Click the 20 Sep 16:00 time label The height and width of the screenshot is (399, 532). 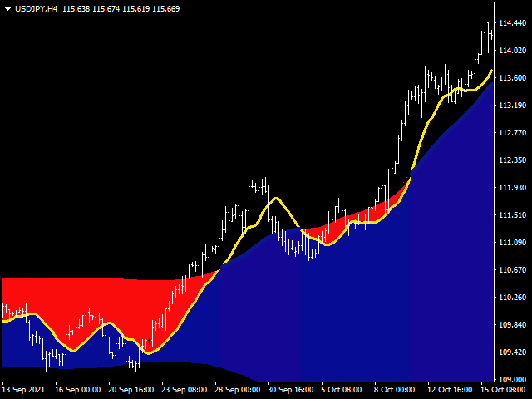pyautogui.click(x=131, y=390)
